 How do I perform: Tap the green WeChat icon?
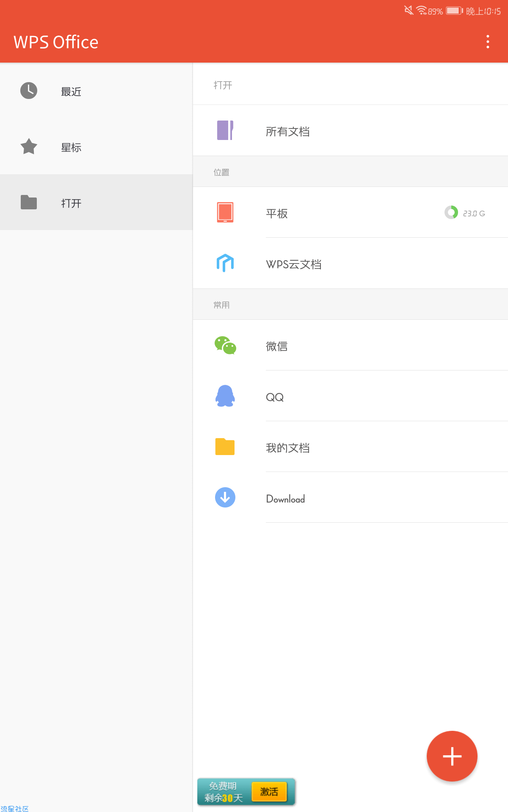pos(225,345)
